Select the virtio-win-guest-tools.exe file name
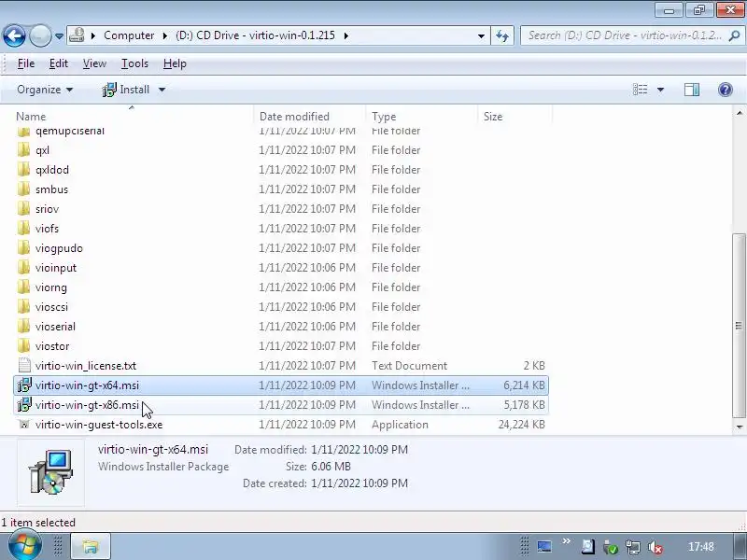The height and width of the screenshot is (560, 747). point(99,425)
